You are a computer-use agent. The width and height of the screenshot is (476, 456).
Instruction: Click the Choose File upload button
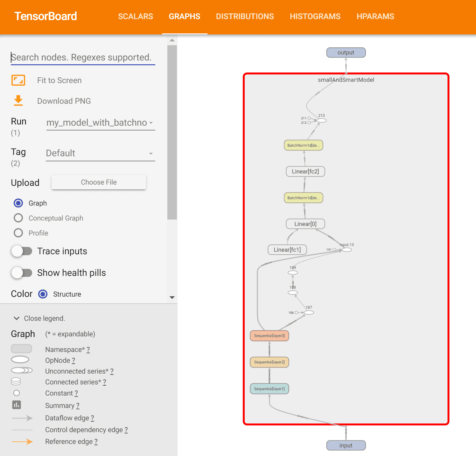pos(99,182)
